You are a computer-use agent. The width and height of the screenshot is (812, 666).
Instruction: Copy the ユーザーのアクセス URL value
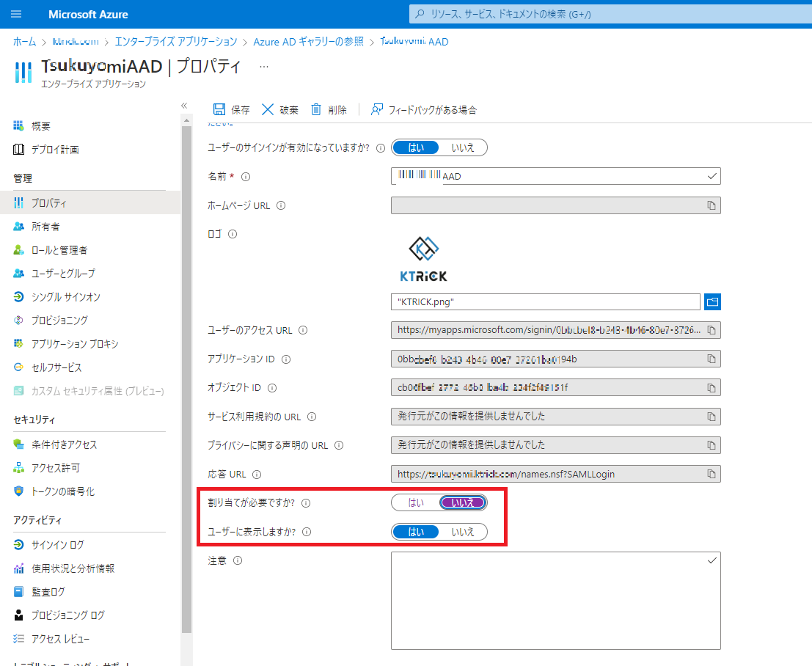(x=712, y=330)
